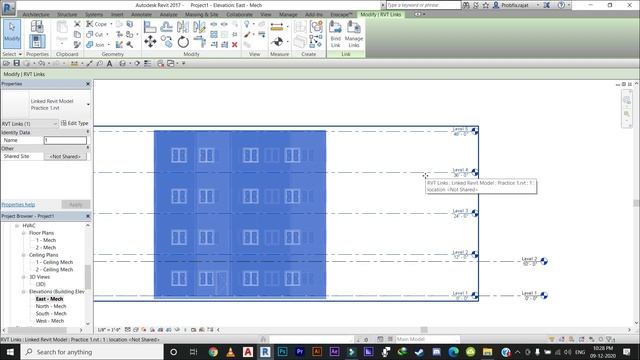Image resolution: width=640 pixels, height=360 pixels.
Task: Open the Collaborate ribbon tab
Action: click(240, 14)
